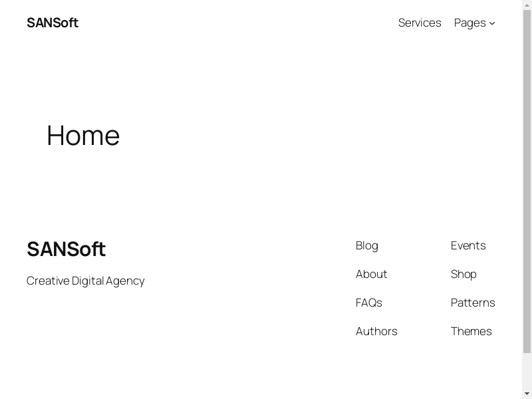Expand the Pages submenu chevron
532x399 pixels.
coord(492,23)
